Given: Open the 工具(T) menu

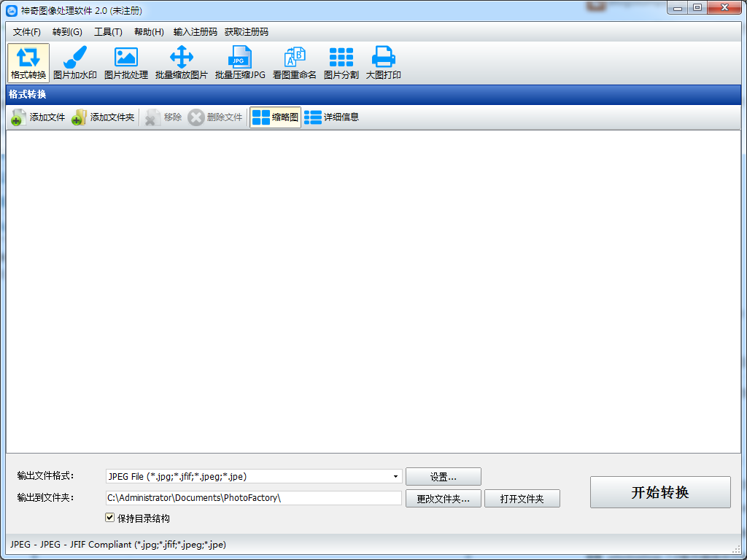Looking at the screenshot, I should (108, 32).
